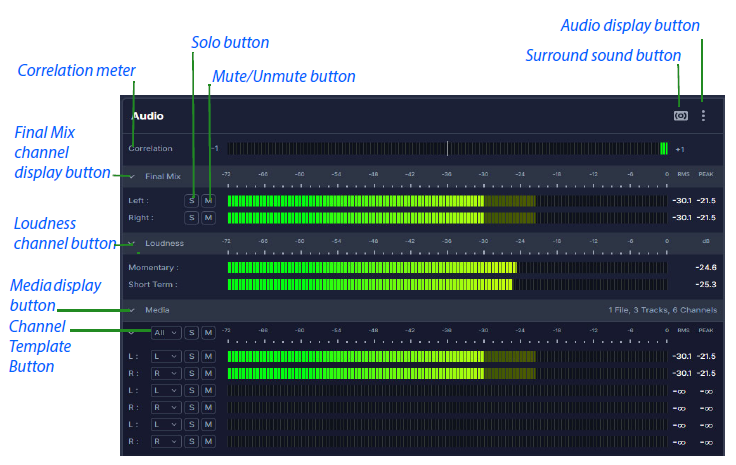Click the -25.3 Short Term value
Screen dimensions: 736x465
pyautogui.click(x=705, y=284)
